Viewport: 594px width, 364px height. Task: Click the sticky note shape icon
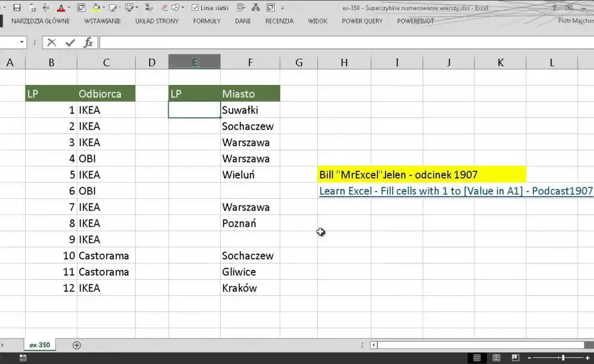pos(113,7)
